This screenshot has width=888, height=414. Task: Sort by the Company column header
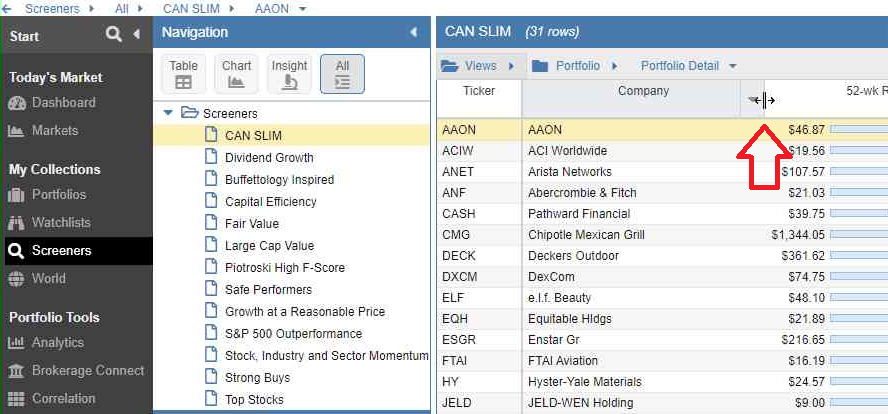(643, 91)
